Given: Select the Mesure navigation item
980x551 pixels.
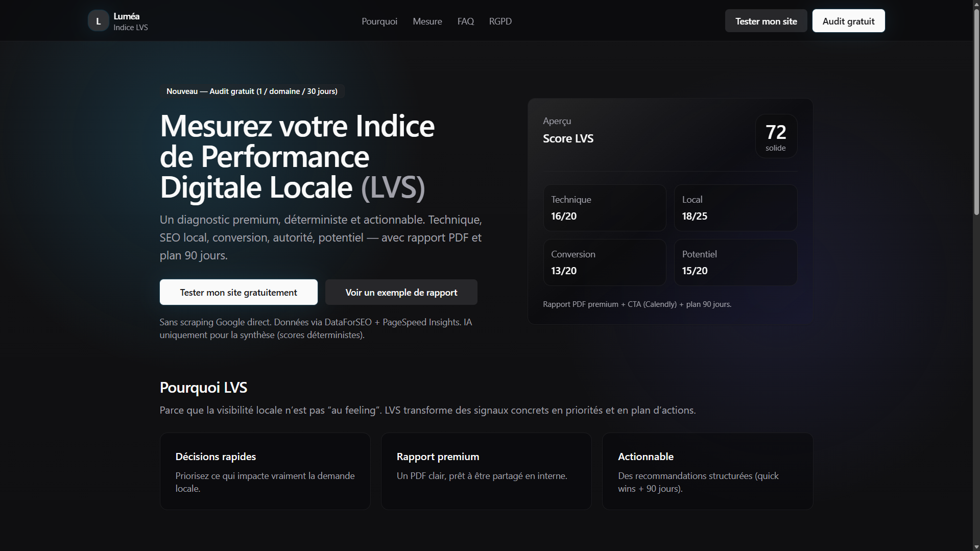Looking at the screenshot, I should click(x=427, y=21).
